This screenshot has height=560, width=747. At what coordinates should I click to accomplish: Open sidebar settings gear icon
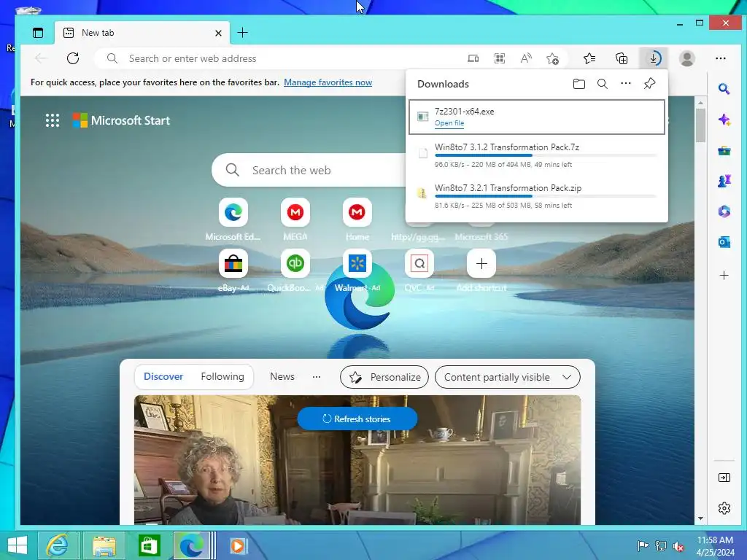(x=724, y=508)
